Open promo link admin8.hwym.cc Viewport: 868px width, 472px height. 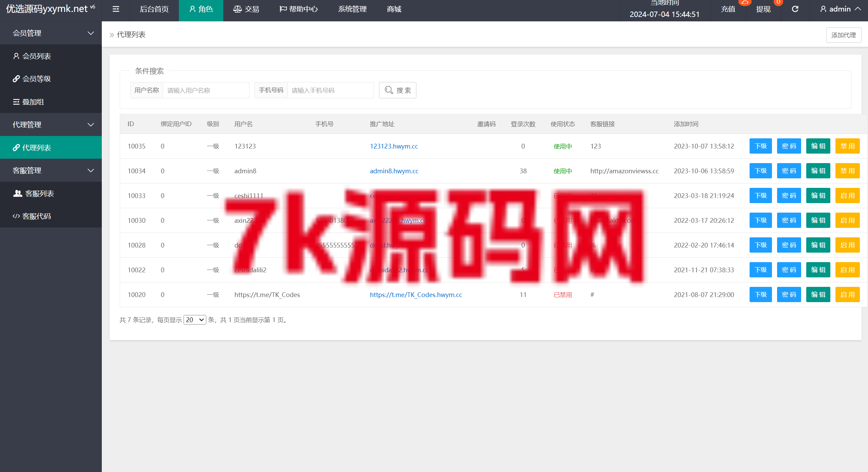point(394,171)
